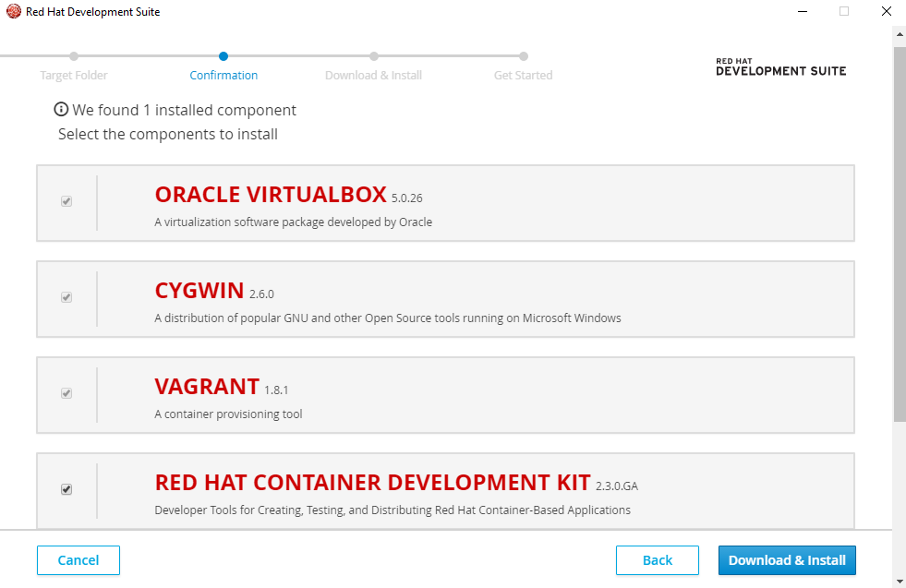Click the Red Hat app icon in title bar
Image resolution: width=906 pixels, height=588 pixels.
coord(13,12)
